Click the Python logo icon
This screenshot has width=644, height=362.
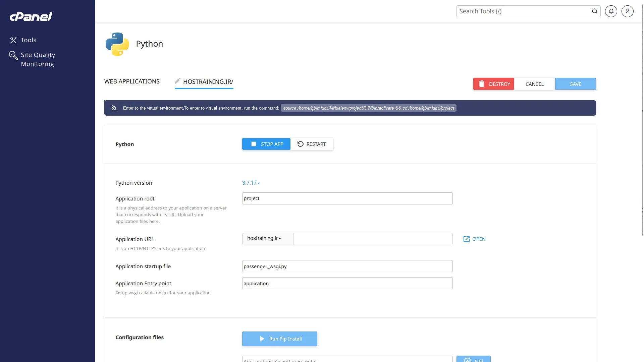click(x=117, y=44)
